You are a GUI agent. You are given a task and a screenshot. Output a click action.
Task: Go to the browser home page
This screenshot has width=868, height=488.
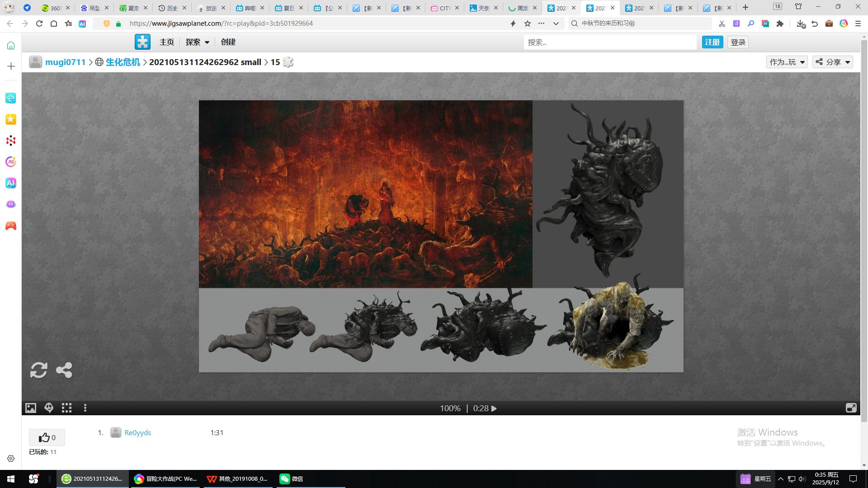54,23
